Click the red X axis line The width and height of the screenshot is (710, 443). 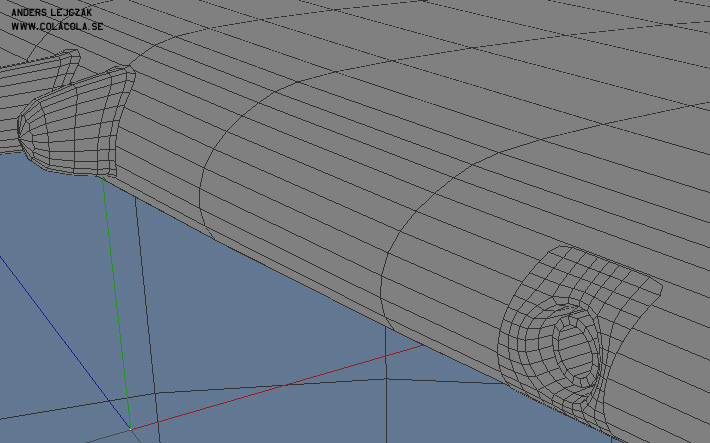pos(277,386)
